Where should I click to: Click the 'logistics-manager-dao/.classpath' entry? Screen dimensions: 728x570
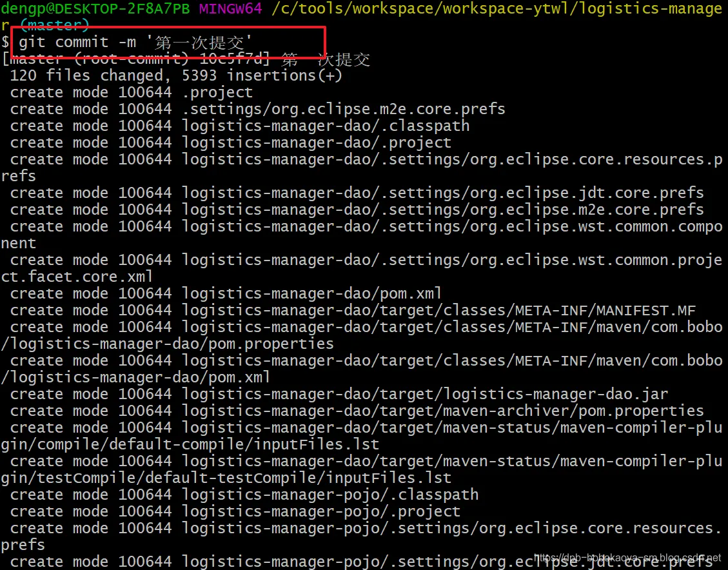326,126
